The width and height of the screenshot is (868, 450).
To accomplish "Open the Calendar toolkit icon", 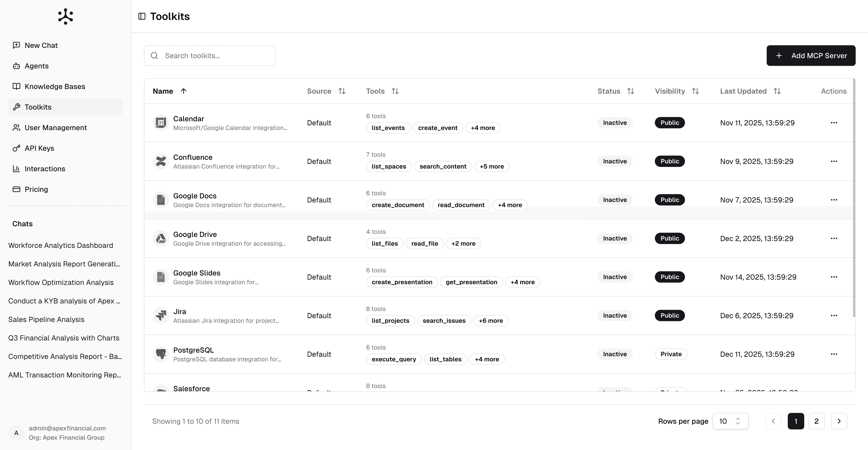I will click(x=161, y=123).
